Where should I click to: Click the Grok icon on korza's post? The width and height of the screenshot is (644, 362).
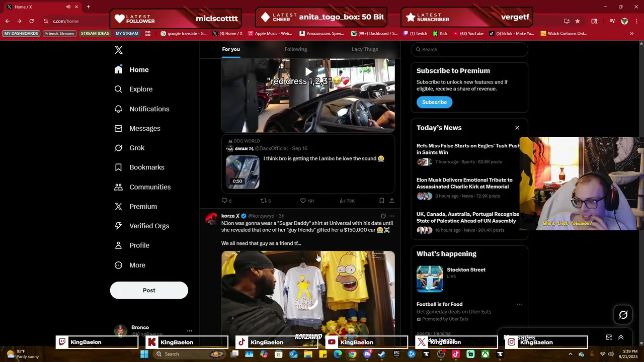(x=383, y=216)
